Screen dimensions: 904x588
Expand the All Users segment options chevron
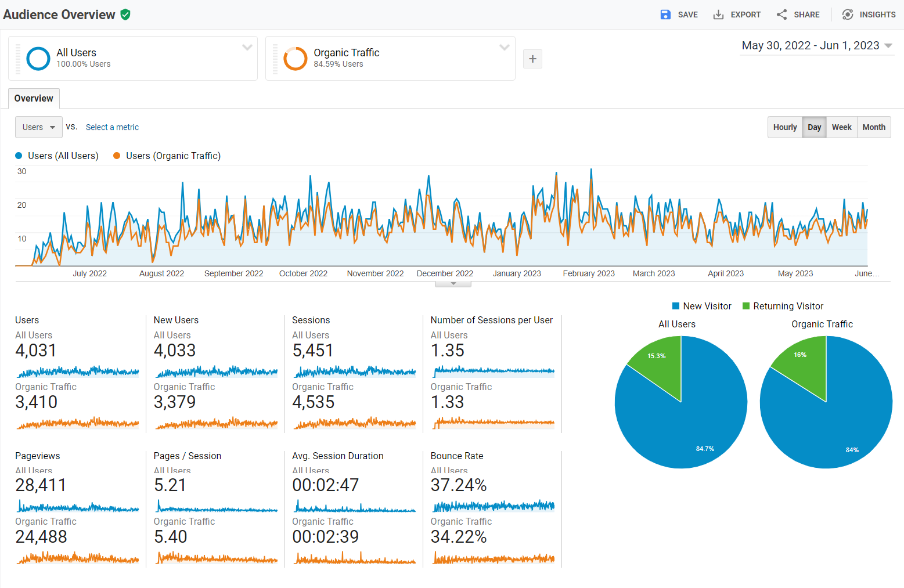pyautogui.click(x=247, y=47)
